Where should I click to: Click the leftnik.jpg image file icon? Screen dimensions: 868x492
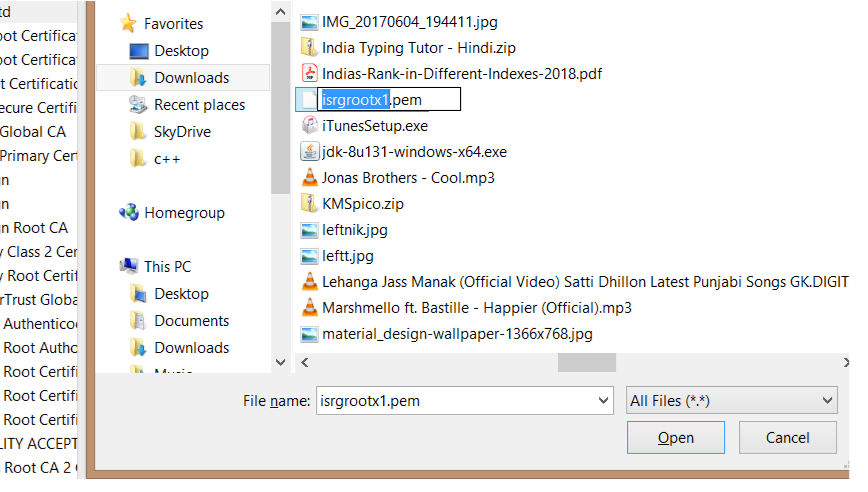click(x=309, y=230)
